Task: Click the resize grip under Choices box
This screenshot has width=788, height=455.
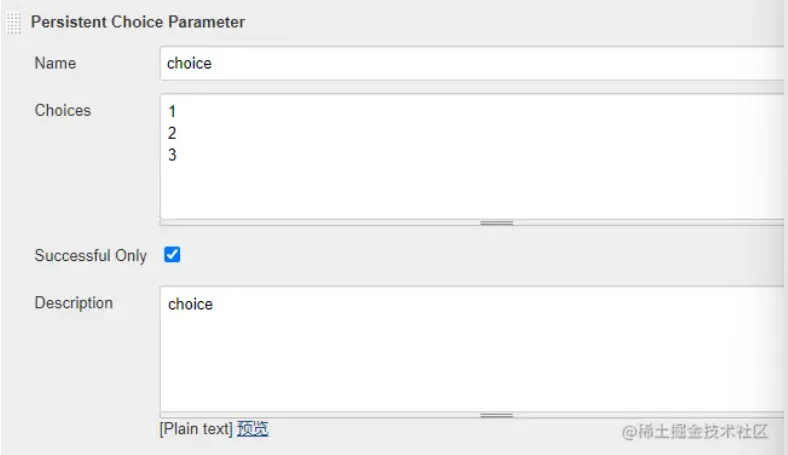Action: (x=496, y=223)
